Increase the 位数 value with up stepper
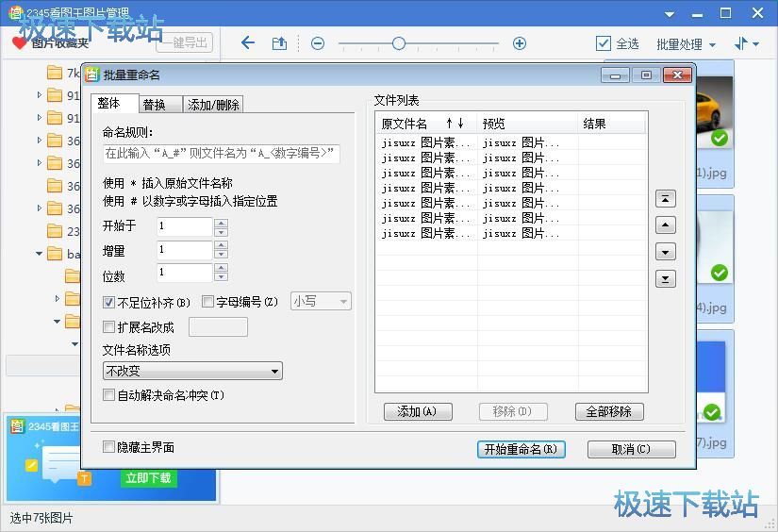The image size is (778, 532). tap(222, 268)
